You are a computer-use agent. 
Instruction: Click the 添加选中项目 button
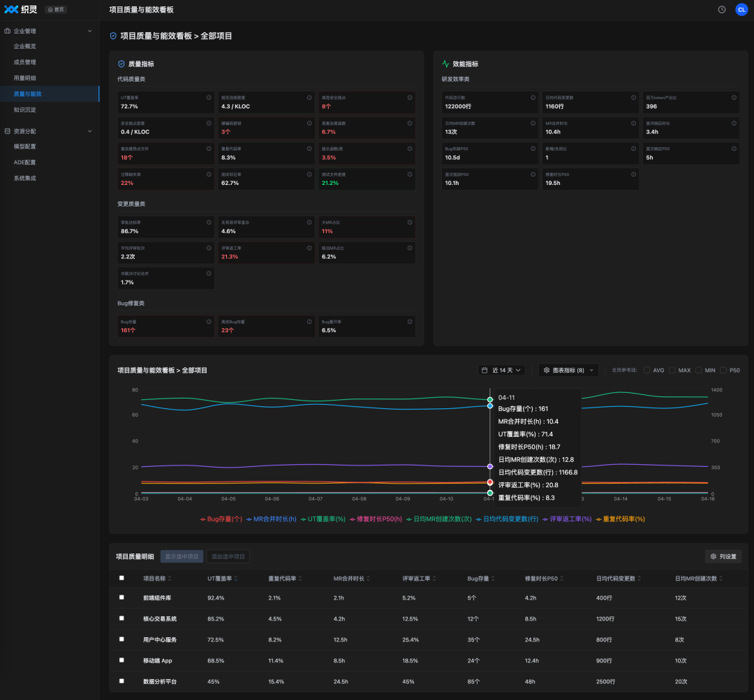click(x=228, y=556)
